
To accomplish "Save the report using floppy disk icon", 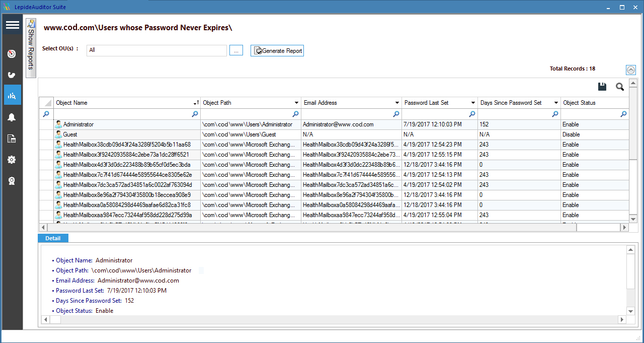I will point(602,87).
